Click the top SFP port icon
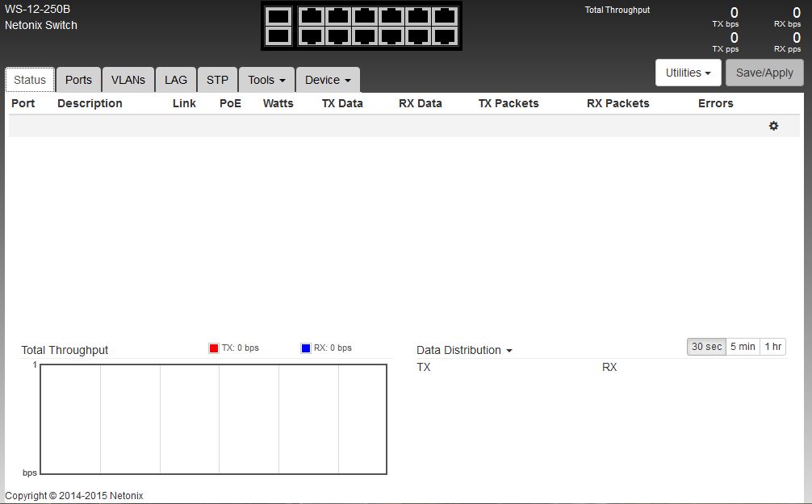Screen dimensions: 812x504 [278, 16]
